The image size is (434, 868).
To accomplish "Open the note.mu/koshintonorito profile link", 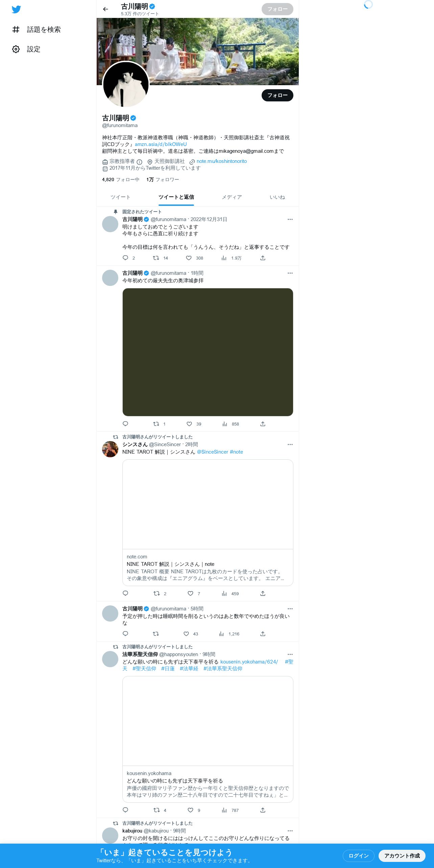I will [222, 161].
